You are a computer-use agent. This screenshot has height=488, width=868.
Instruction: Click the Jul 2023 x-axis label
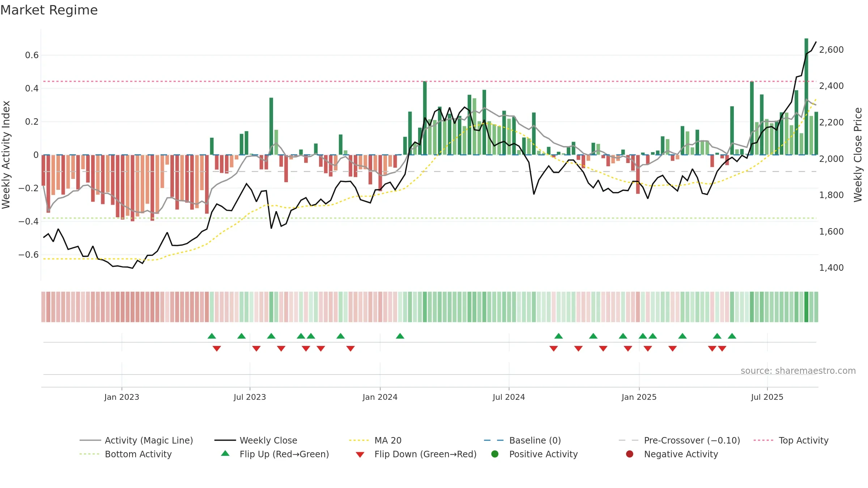[x=250, y=397]
